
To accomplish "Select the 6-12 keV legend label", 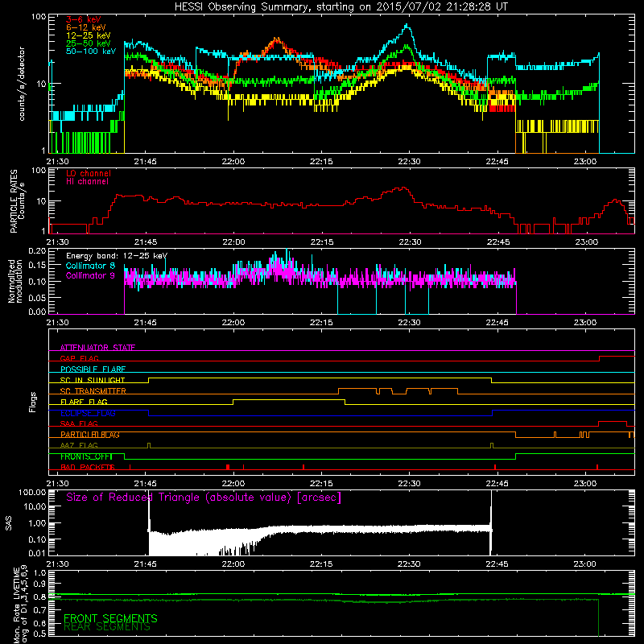I will click(x=86, y=27).
